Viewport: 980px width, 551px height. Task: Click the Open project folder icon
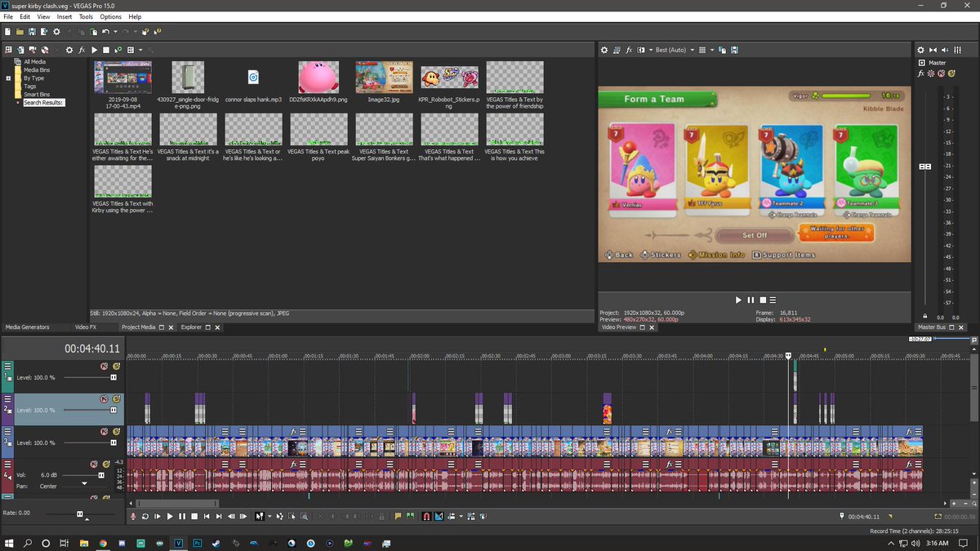tap(20, 32)
